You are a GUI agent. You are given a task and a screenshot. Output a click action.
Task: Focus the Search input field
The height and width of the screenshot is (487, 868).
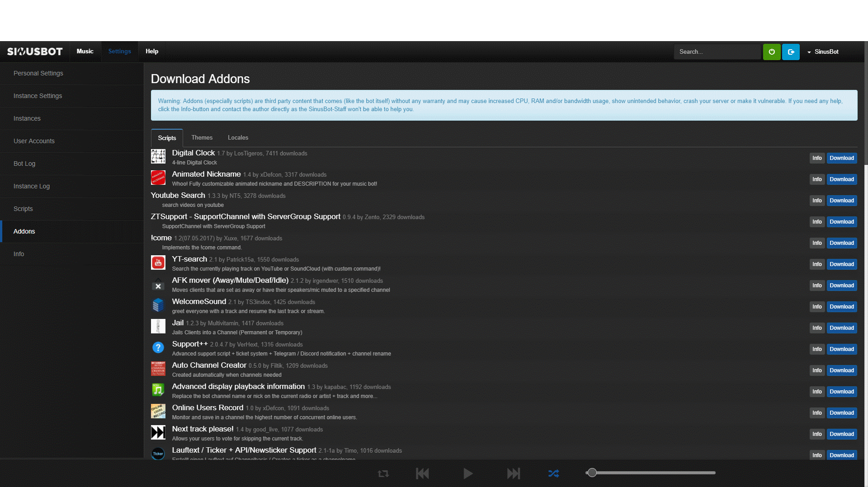717,52
